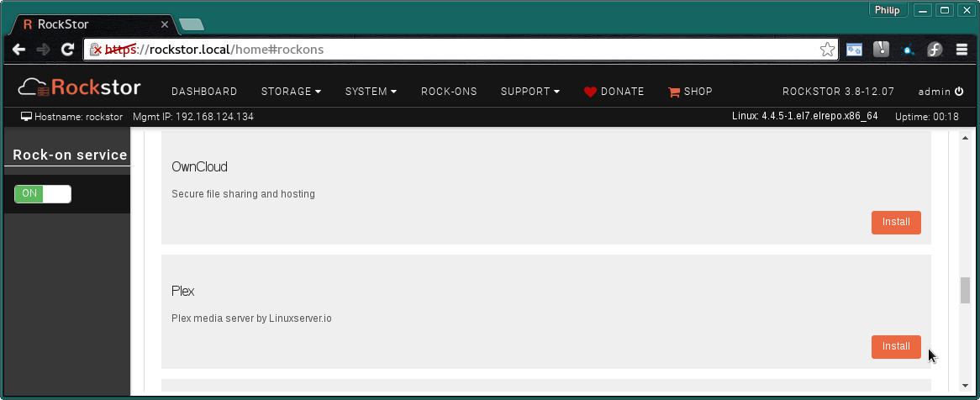Click the Fedora logo extension icon

[935, 50]
